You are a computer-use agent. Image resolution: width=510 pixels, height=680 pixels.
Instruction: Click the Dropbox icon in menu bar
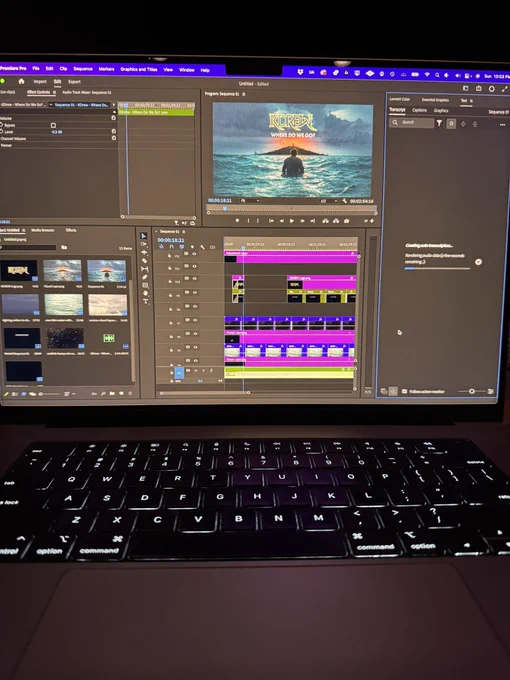[x=300, y=72]
